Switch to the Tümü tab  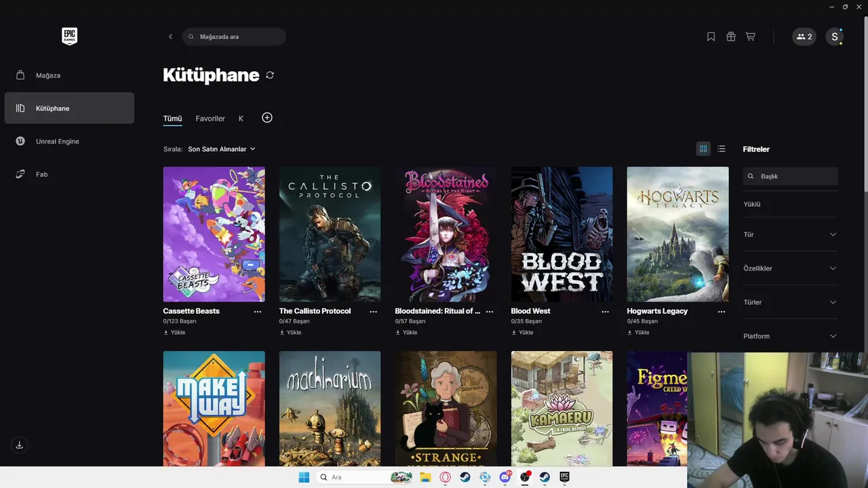(172, 119)
